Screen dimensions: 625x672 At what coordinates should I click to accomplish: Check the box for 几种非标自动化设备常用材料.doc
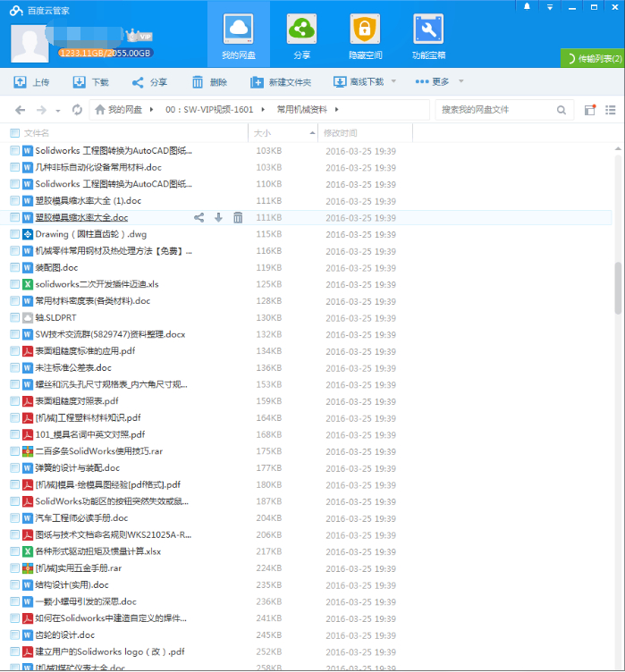point(14,167)
